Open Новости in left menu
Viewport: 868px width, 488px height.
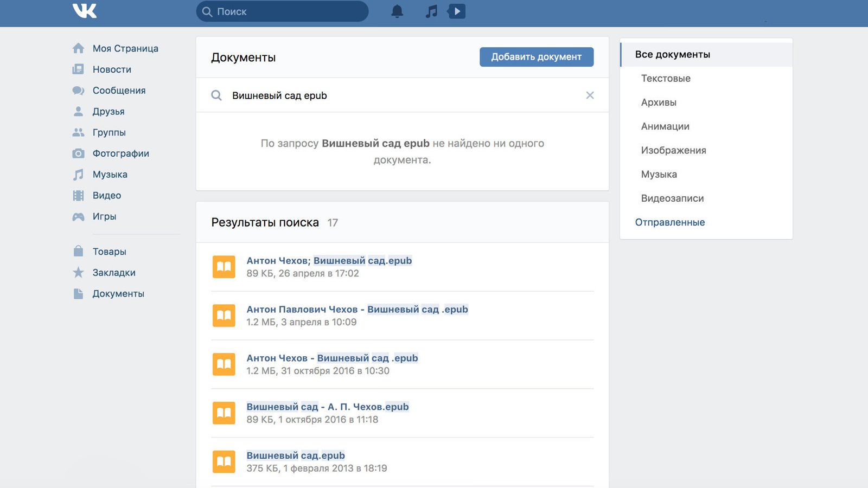112,69
